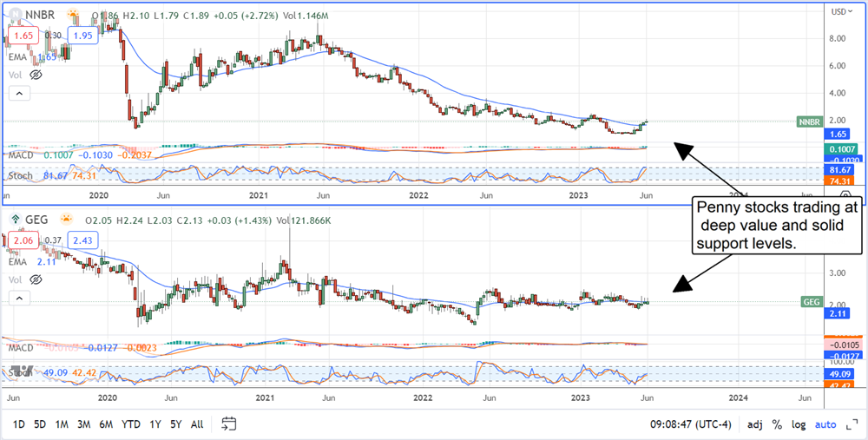Click the blue 2.43 buy price box

(84, 240)
